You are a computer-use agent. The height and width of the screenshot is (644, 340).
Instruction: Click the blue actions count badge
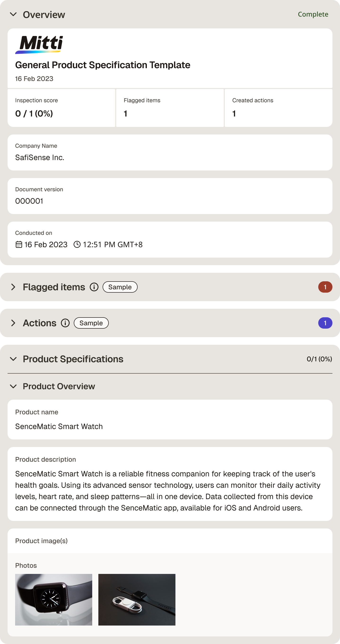point(325,323)
